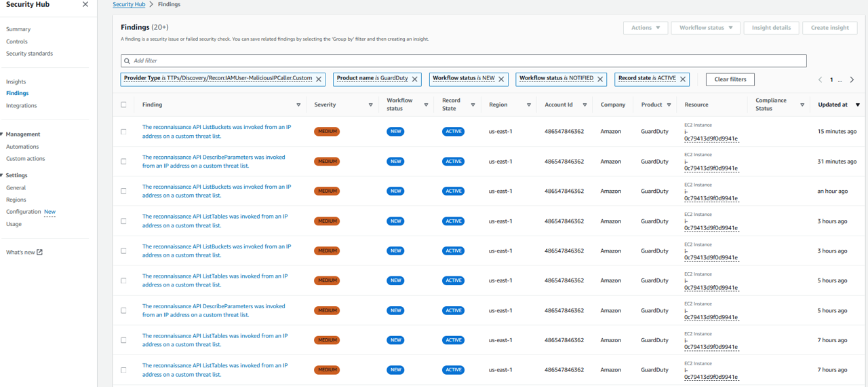Viewport: 868px width, 387px height.
Task: Open What's new external link icon
Action: pos(39,252)
